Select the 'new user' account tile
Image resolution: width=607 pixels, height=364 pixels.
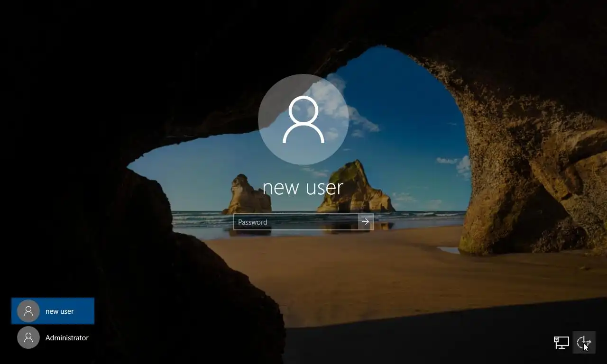click(x=53, y=311)
